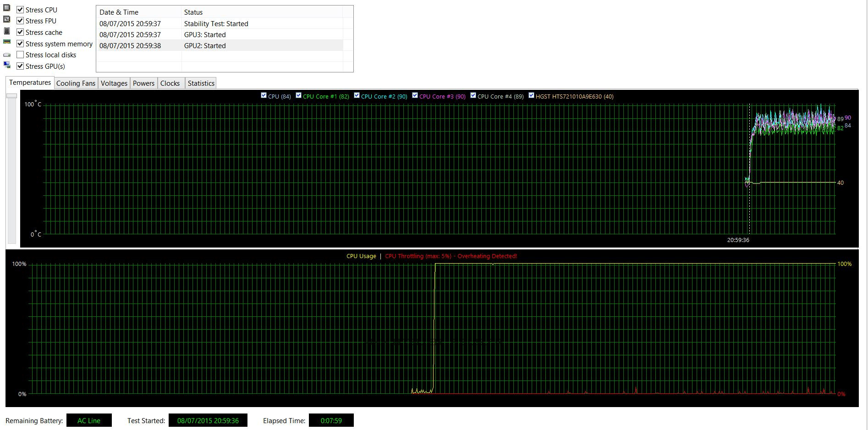Uncheck the Stress GPU(s) checkbox
868x430 pixels.
click(x=20, y=66)
